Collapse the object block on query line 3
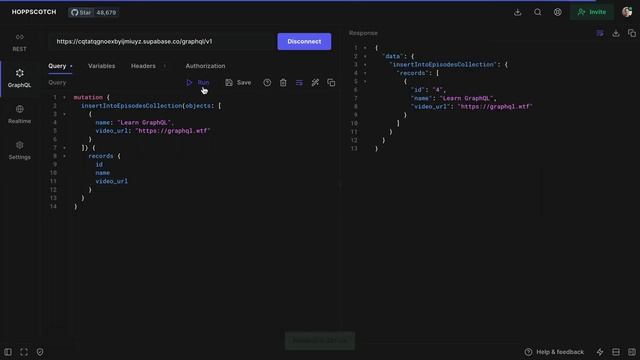 coord(64,114)
